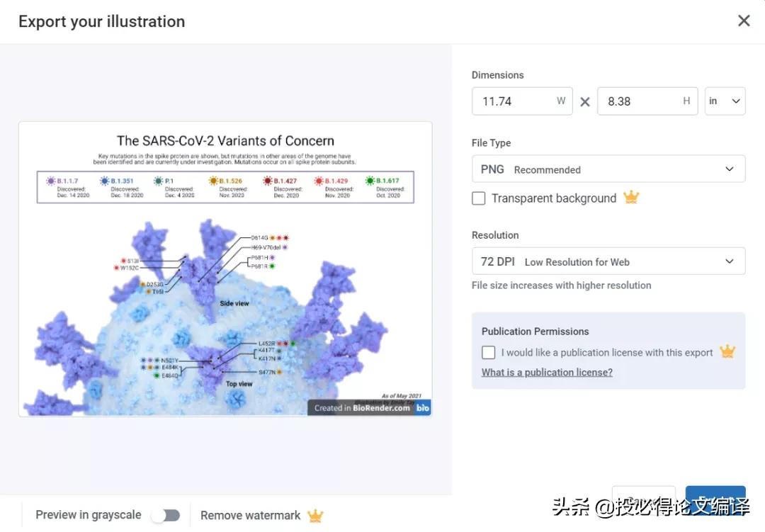
Task: Click the crown icon next to Remove watermark
Action: (315, 516)
